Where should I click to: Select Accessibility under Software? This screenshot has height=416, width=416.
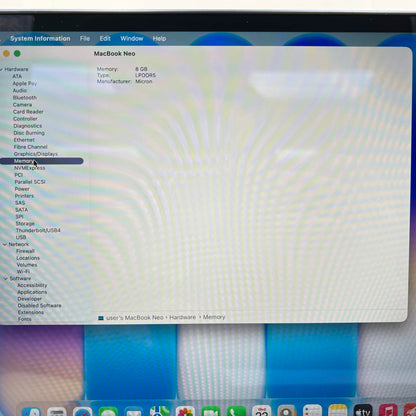click(x=32, y=285)
